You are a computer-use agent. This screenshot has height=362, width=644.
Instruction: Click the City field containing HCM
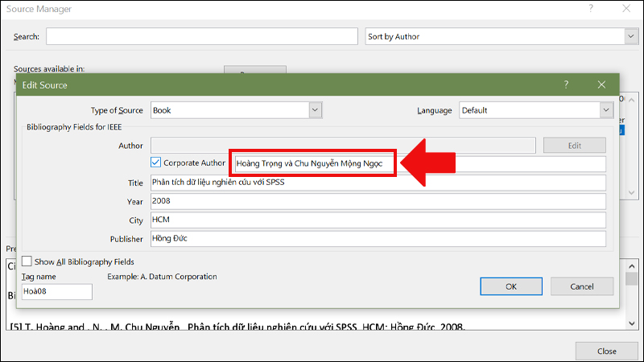coord(377,220)
